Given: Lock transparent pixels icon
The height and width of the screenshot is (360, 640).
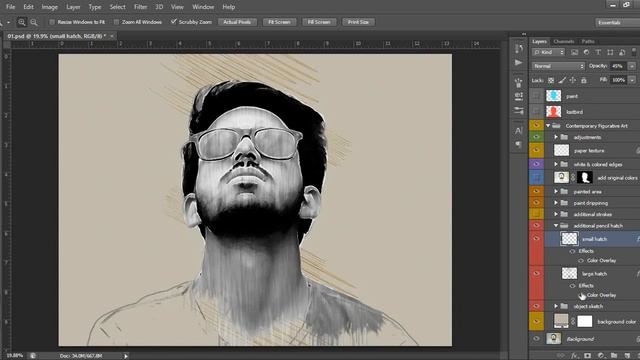Looking at the screenshot, I should click(551, 80).
